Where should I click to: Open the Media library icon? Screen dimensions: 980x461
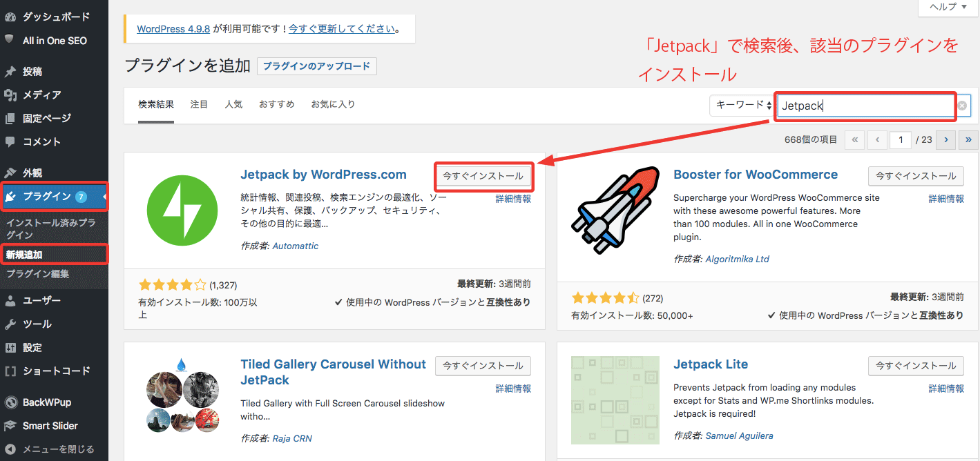click(10, 95)
